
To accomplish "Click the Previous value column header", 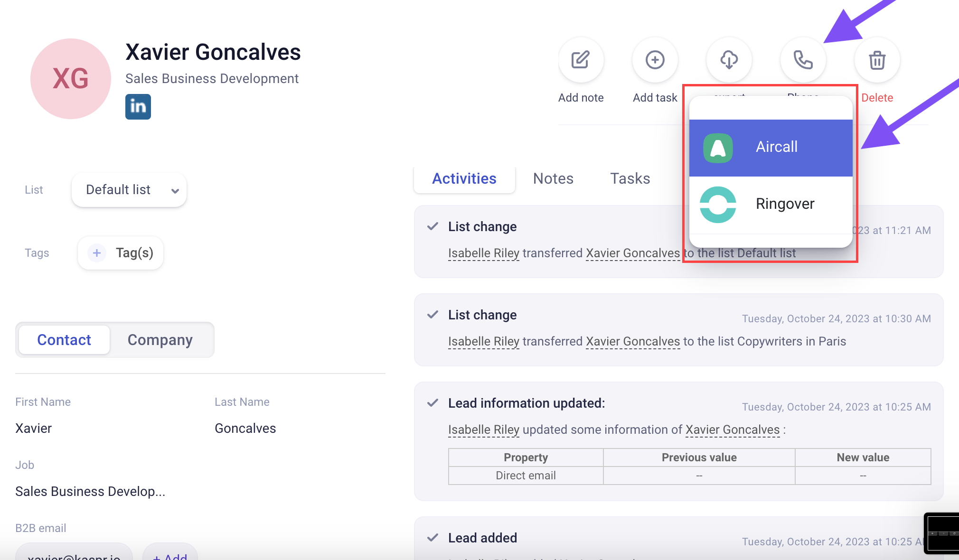I will 699,457.
